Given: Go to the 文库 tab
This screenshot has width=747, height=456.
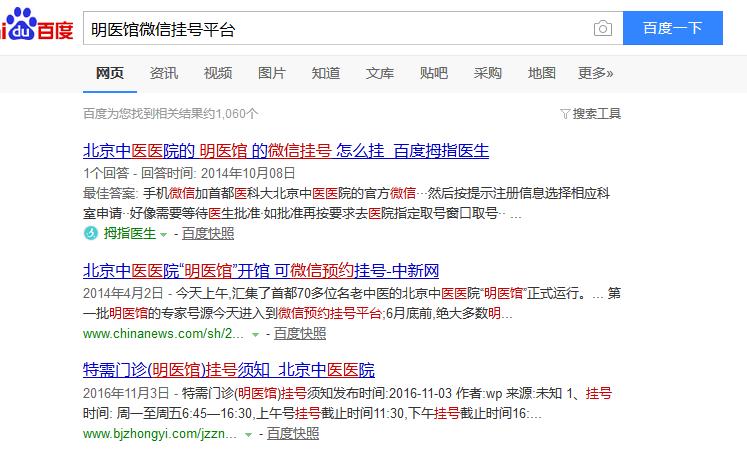Looking at the screenshot, I should 380,73.
